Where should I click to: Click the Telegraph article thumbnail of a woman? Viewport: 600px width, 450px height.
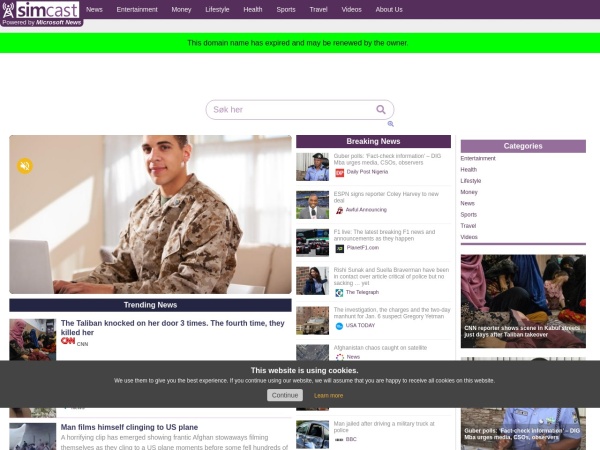[x=312, y=280]
